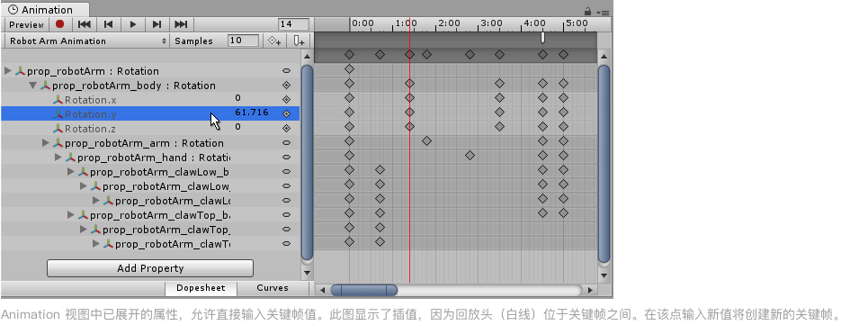Expand the first prop_robotArm_clawTop row

pos(71,215)
